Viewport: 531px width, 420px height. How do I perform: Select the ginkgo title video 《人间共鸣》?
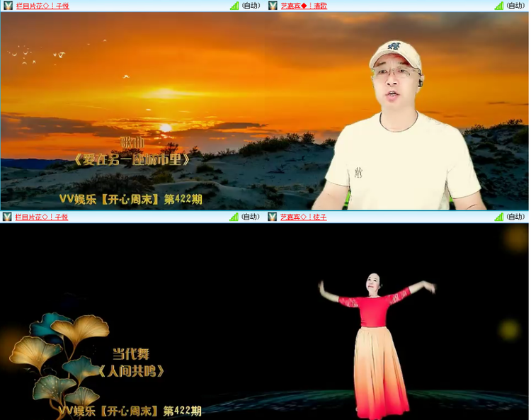(x=133, y=322)
